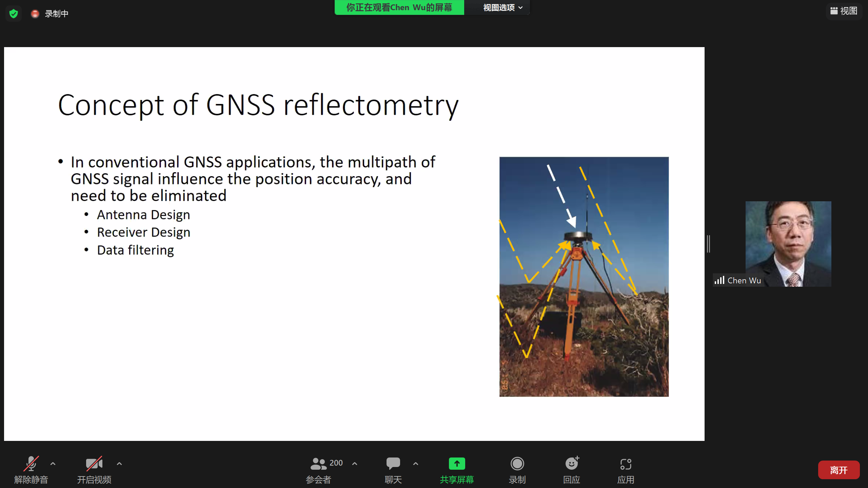Click the divider handle beside shared screen
This screenshot has width=868, height=488.
click(708, 244)
